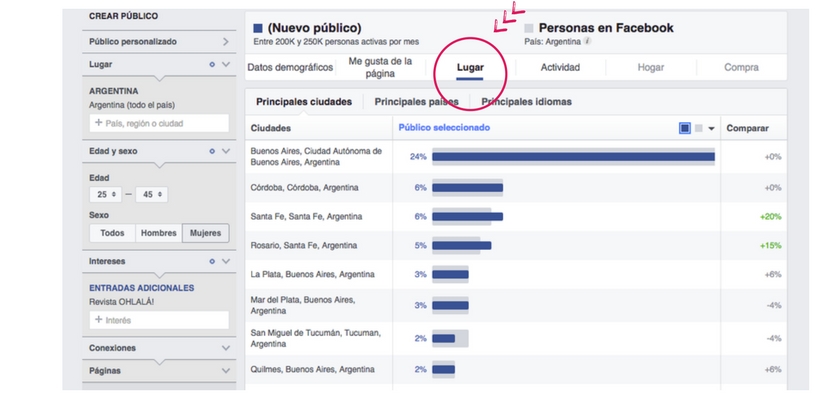Select Hombres gender option
840x400 pixels.
(159, 233)
